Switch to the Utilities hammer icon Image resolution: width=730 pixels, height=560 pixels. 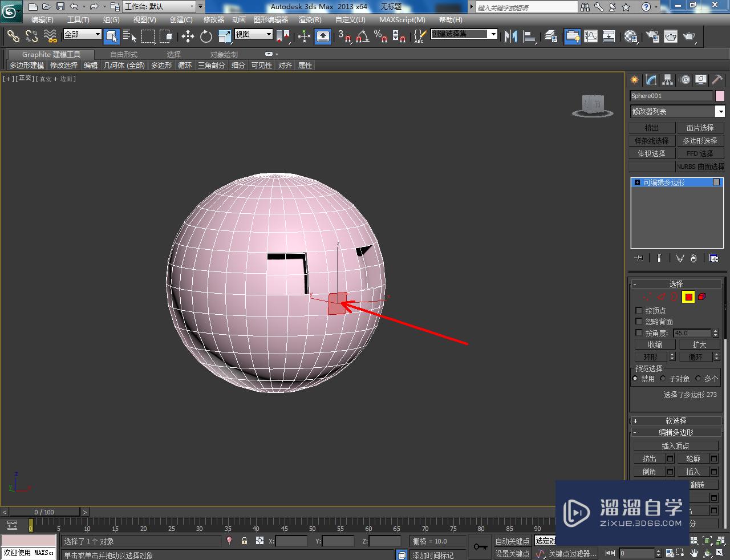[717, 80]
